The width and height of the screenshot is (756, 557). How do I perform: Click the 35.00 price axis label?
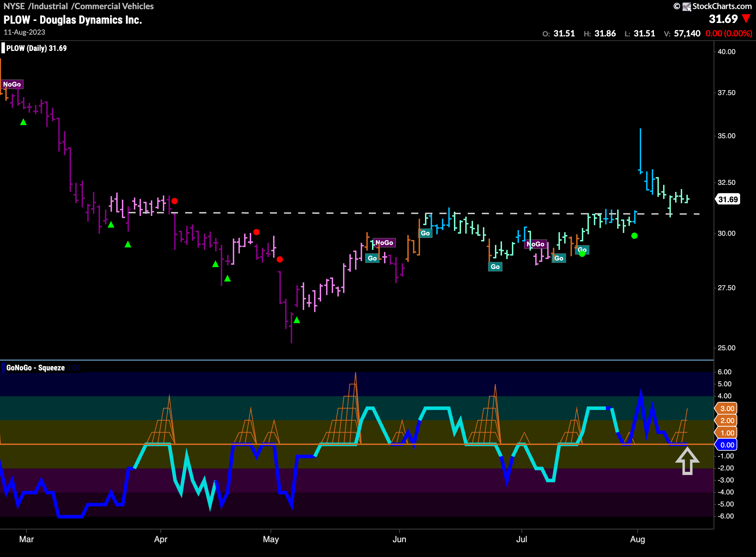[727, 136]
